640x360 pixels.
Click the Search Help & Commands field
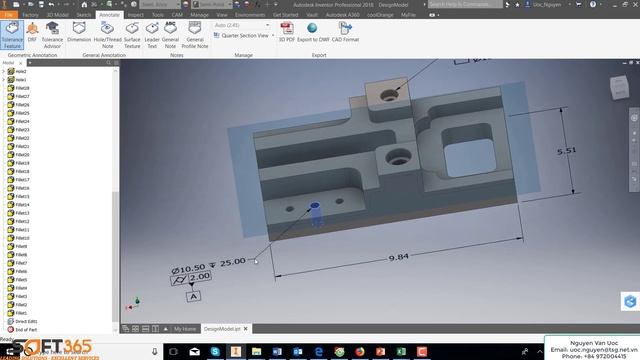click(x=465, y=4)
